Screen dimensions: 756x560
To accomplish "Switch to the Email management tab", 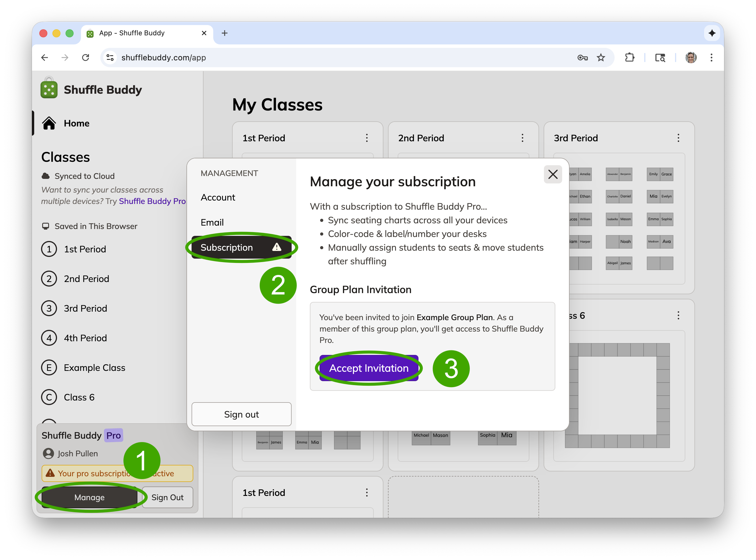I will tap(212, 223).
